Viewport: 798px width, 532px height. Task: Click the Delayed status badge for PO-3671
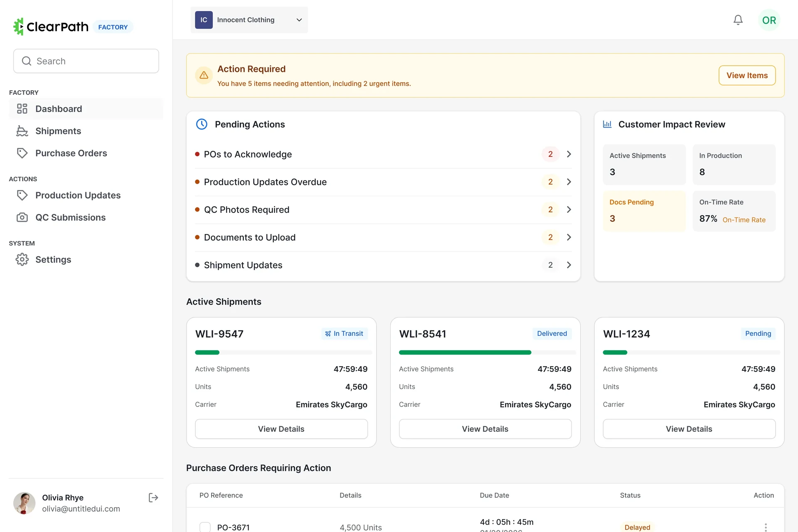637,527
